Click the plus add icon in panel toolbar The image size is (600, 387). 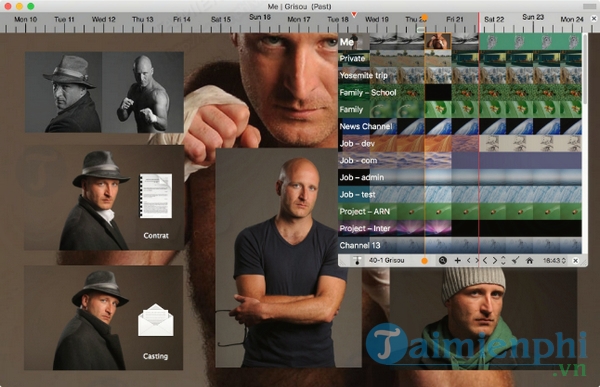point(457,260)
